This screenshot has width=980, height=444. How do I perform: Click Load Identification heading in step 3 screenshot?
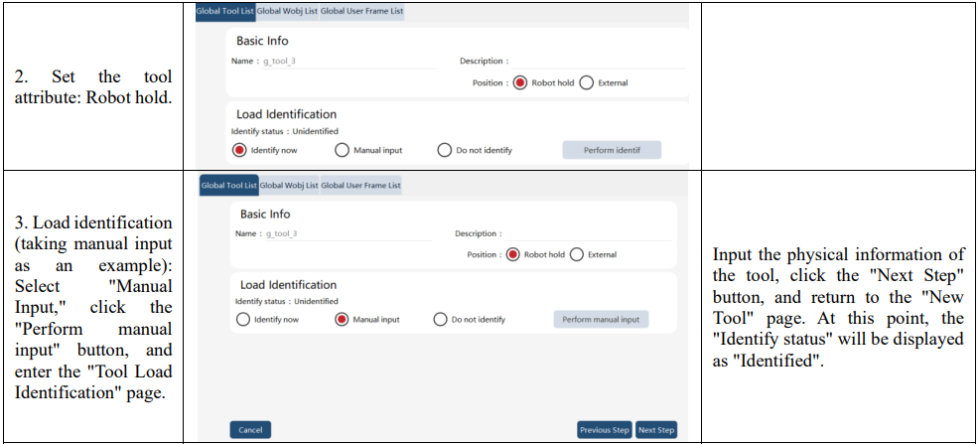click(288, 284)
